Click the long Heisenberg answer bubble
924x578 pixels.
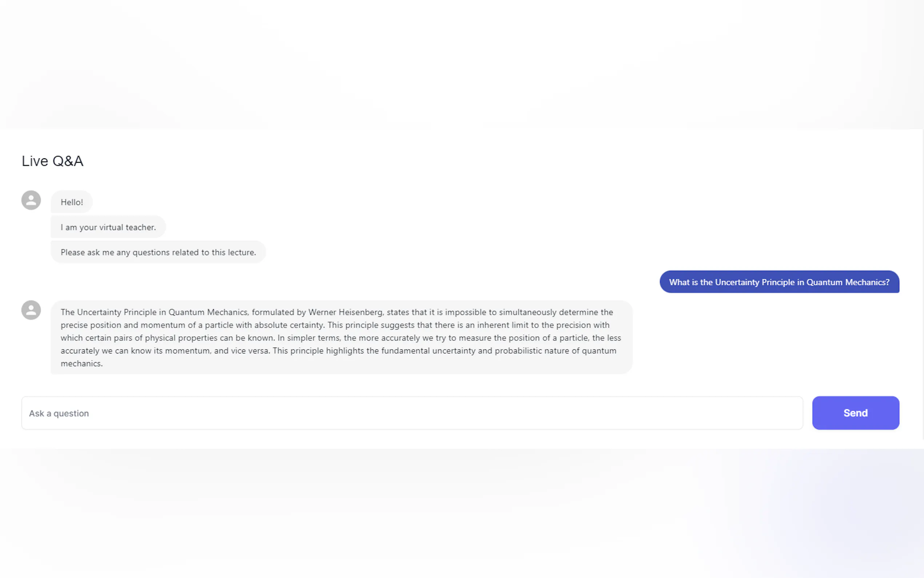[x=341, y=337]
